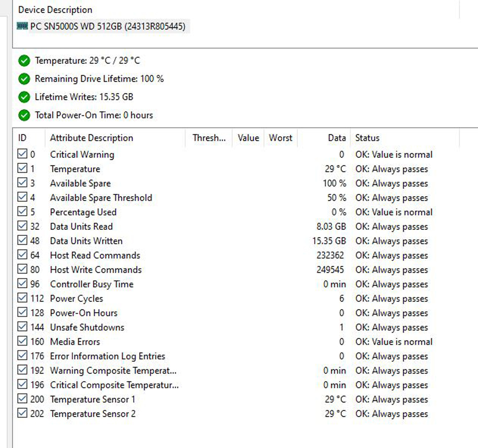Click the 'Lifetime Writes: 15.35 GB' text

pos(84,97)
